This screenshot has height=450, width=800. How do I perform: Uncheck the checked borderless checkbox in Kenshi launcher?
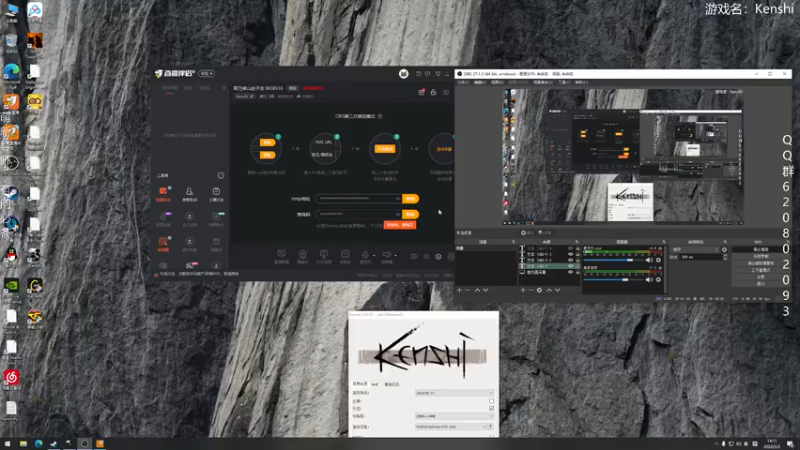pyautogui.click(x=491, y=408)
